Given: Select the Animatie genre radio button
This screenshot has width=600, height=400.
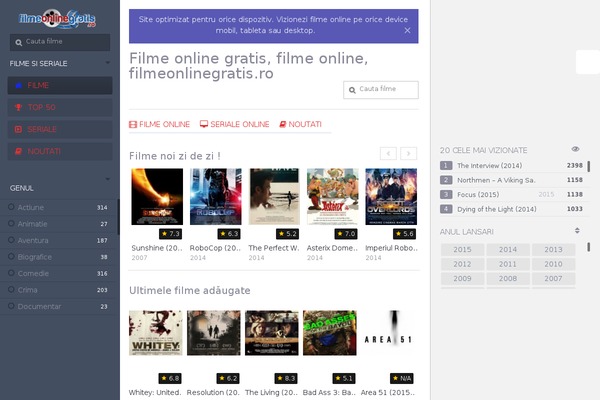Looking at the screenshot, I should (11, 224).
